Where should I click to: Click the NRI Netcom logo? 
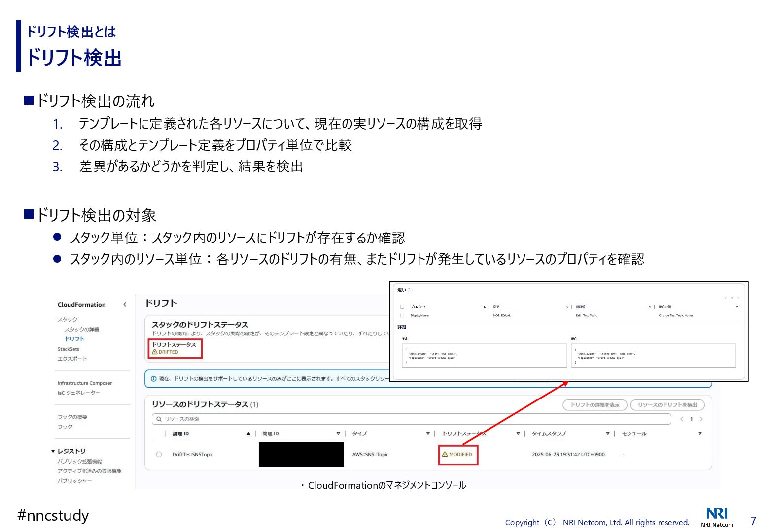717,517
